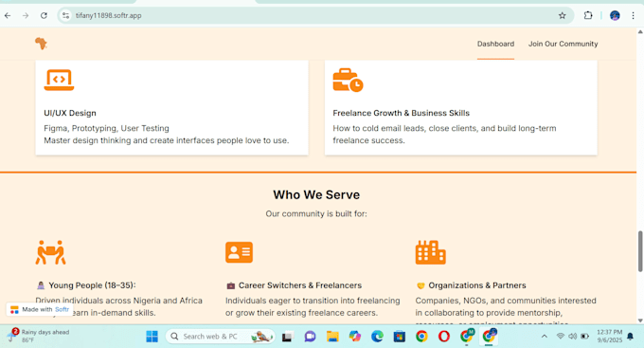Click scrollbar up arrow
This screenshot has width=644, height=348.
point(640,31)
